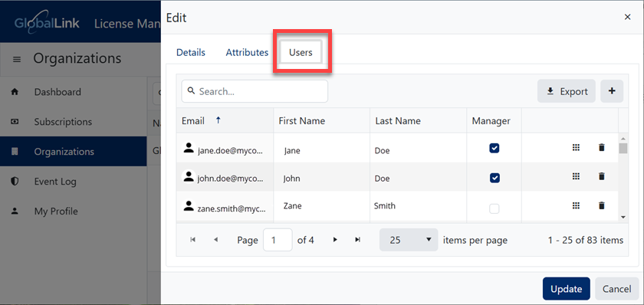Image resolution: width=644 pixels, height=305 pixels.
Task: Uncheck Manager for John Doe
Action: (x=494, y=178)
